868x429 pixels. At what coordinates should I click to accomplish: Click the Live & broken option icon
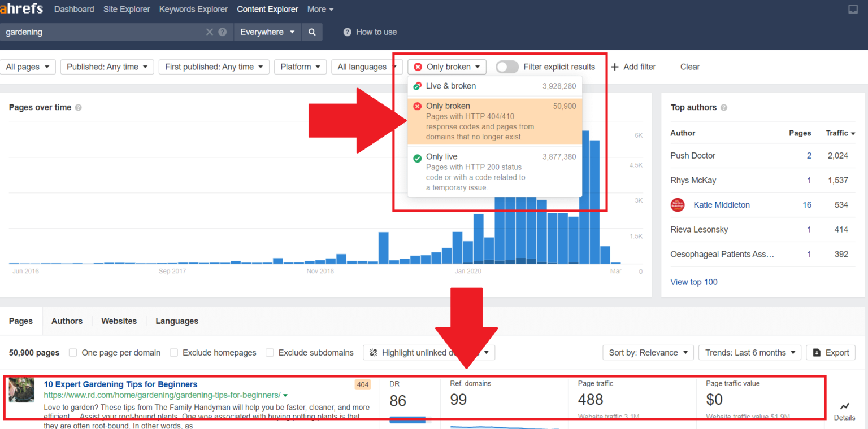tap(417, 86)
